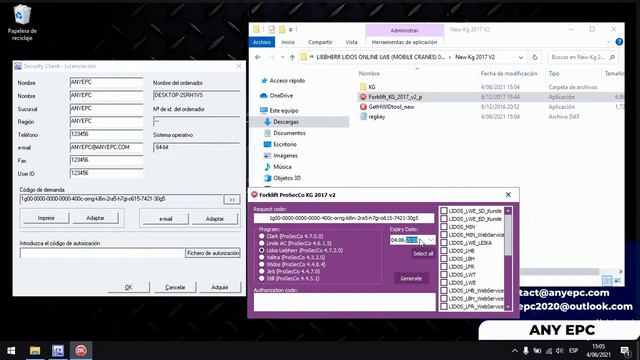Open Música in navigation pane
The height and width of the screenshot is (360, 640).
[x=282, y=167]
